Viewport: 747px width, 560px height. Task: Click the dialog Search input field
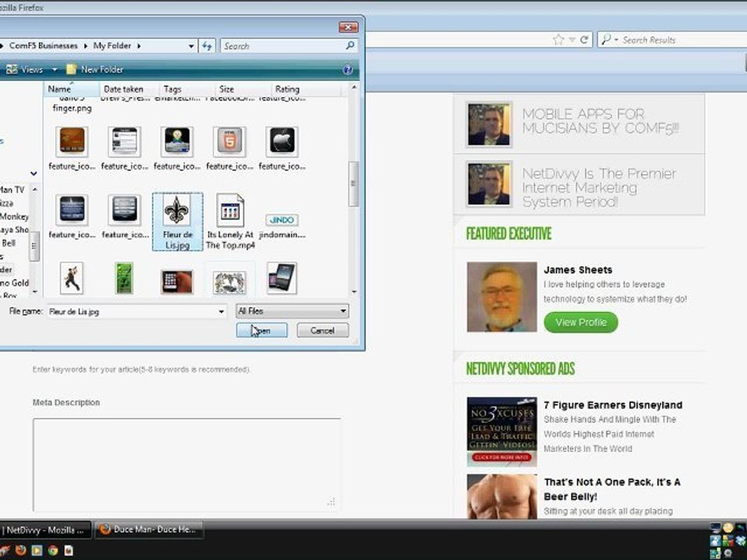[x=283, y=46]
